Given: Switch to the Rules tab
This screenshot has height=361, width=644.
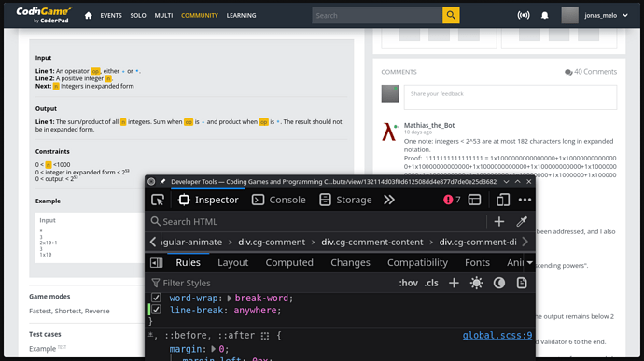Looking at the screenshot, I should click(x=189, y=263).
